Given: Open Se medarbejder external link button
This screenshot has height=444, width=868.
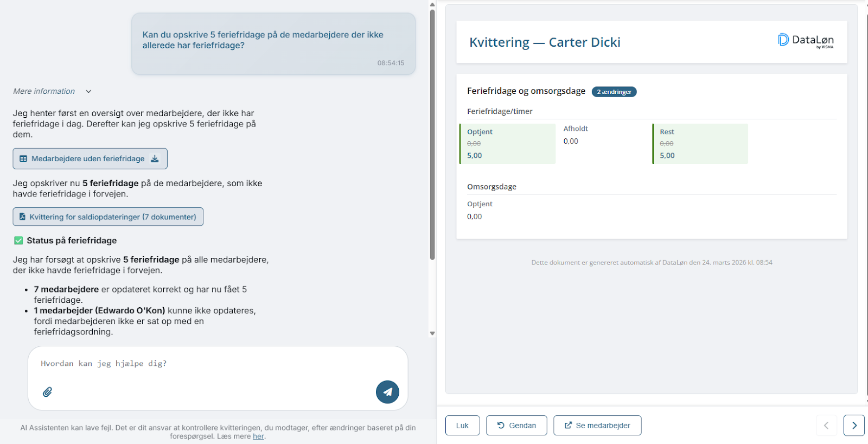Looking at the screenshot, I should [x=597, y=426].
